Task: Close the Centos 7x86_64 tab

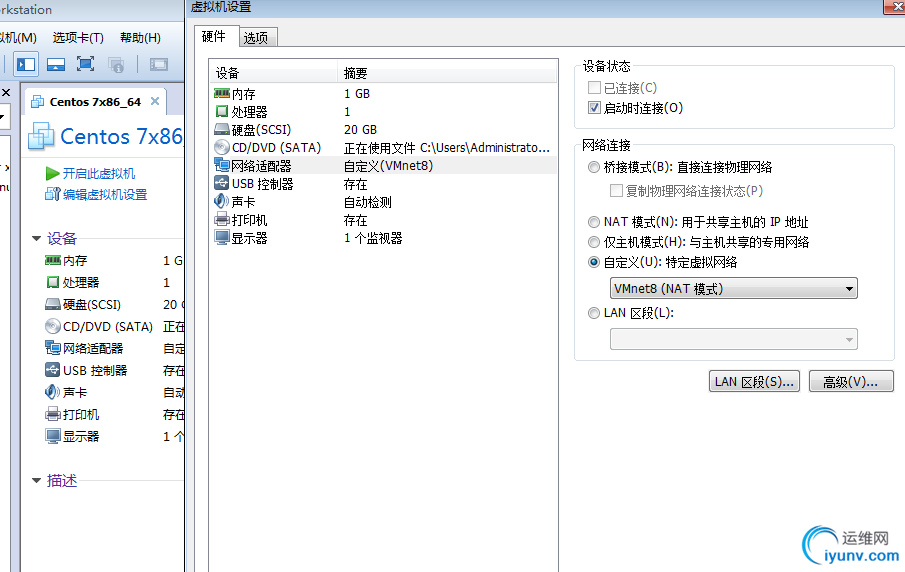Action: [x=155, y=101]
